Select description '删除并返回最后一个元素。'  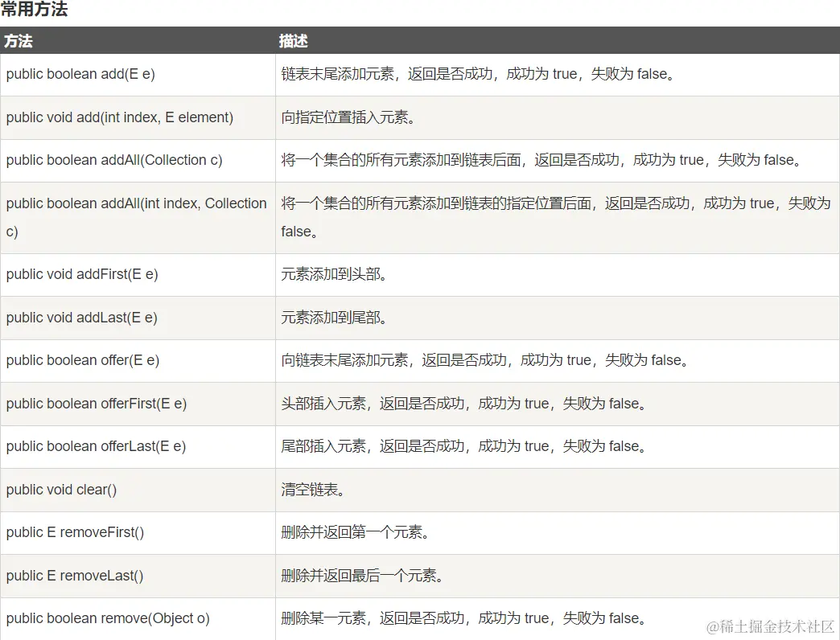pos(362,576)
